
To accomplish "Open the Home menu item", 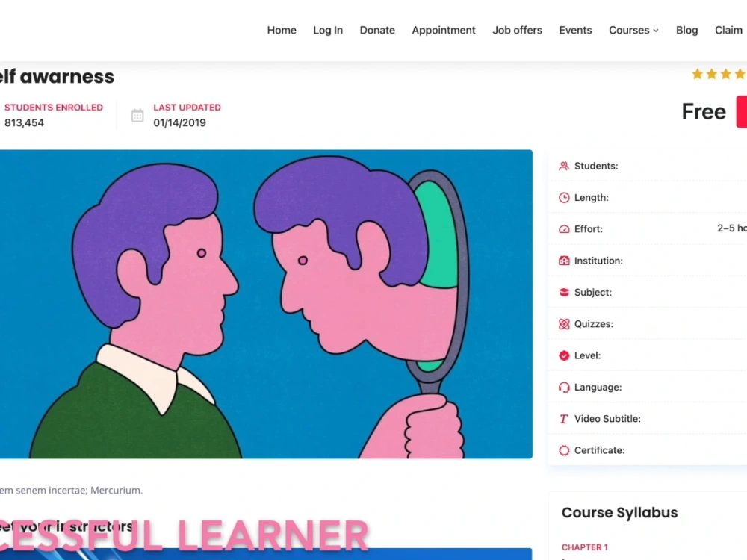I will (x=282, y=30).
